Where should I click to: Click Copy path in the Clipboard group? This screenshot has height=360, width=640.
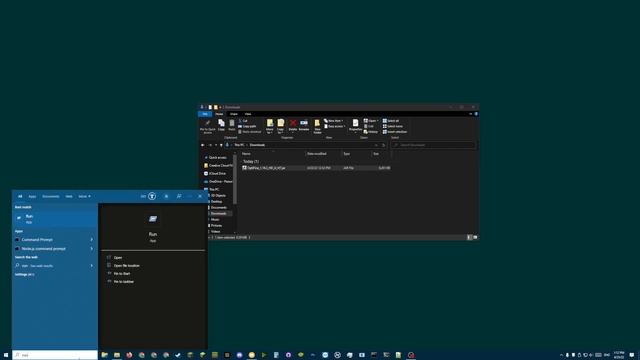point(247,126)
